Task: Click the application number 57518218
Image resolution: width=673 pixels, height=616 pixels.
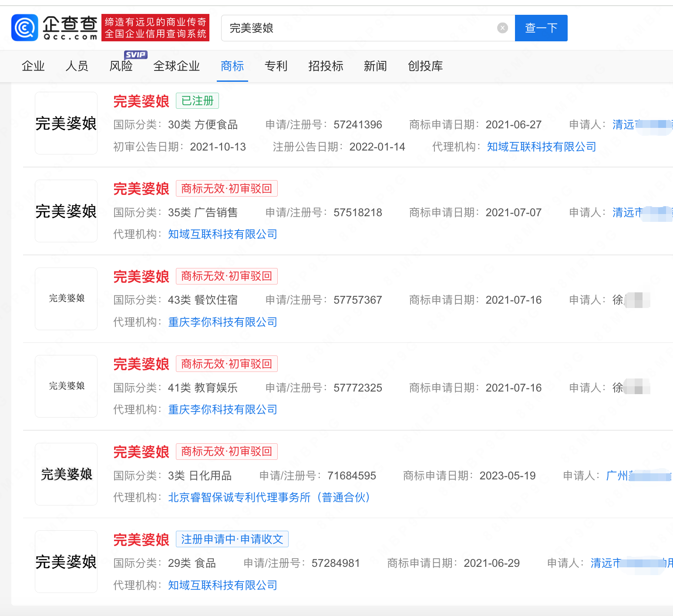Action: point(358,213)
